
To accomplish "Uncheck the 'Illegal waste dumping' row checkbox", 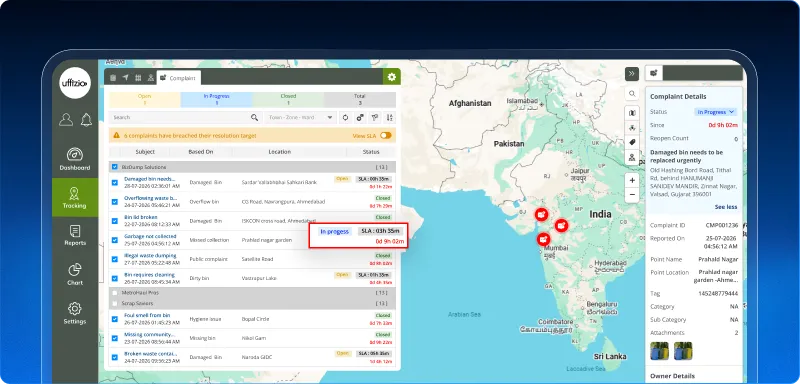I will 114,259.
